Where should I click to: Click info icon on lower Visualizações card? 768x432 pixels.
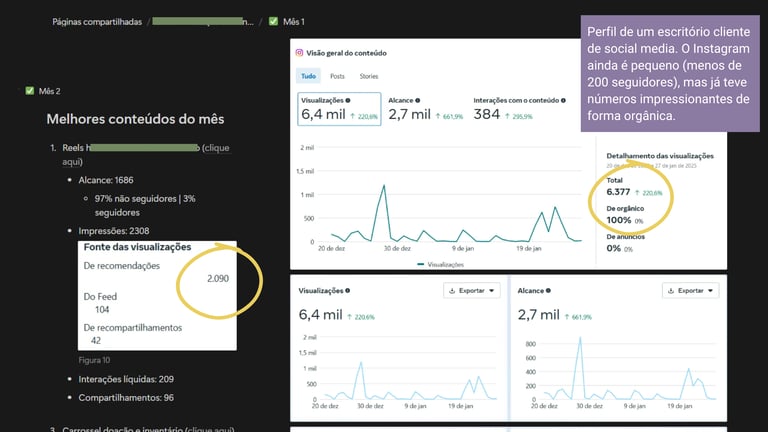(347, 290)
